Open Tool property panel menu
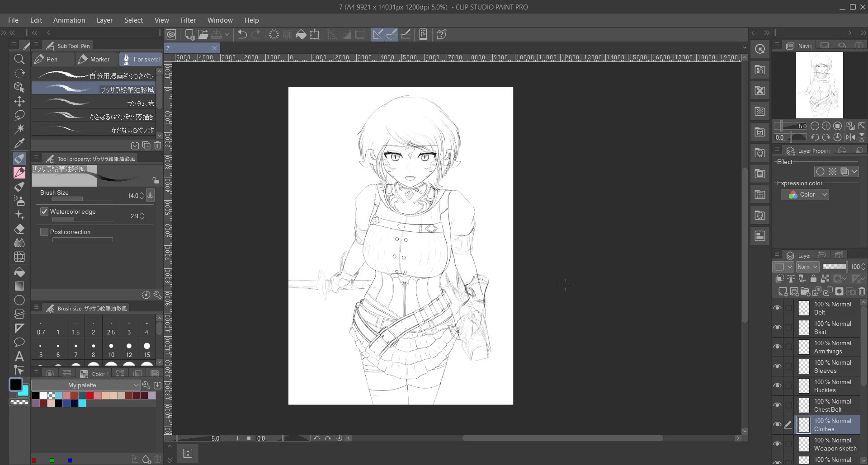The width and height of the screenshot is (868, 465). 36,158
